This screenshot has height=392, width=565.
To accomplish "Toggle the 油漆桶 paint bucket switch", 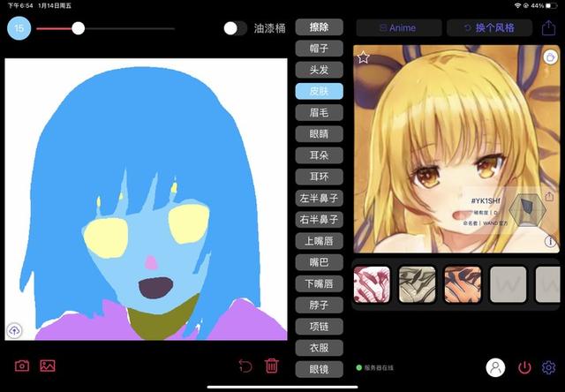I will [235, 28].
